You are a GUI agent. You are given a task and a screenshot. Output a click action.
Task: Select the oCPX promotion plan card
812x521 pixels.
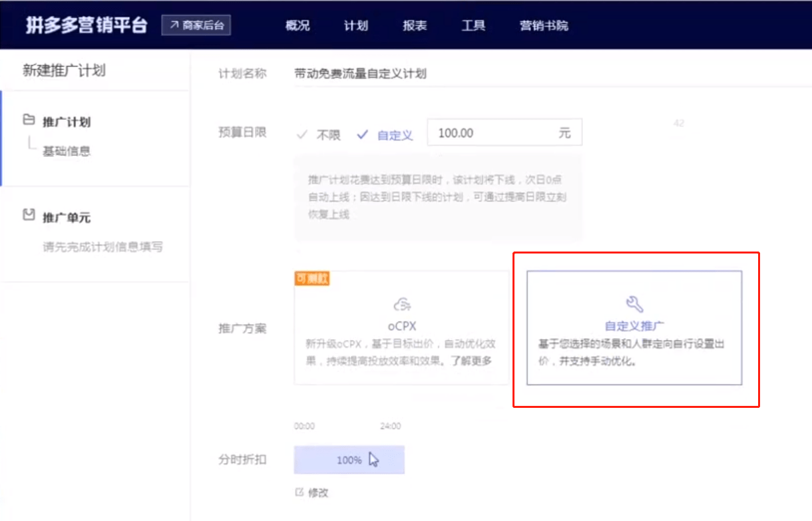401,327
